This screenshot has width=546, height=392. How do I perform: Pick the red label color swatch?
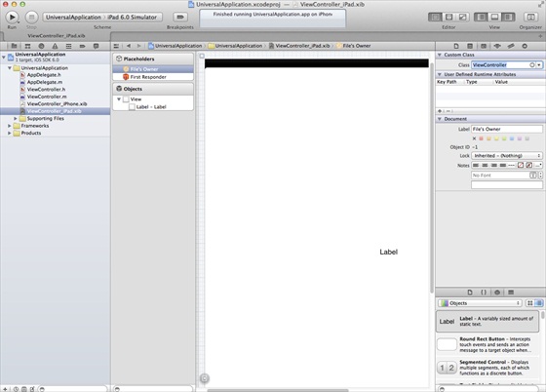[482, 138]
